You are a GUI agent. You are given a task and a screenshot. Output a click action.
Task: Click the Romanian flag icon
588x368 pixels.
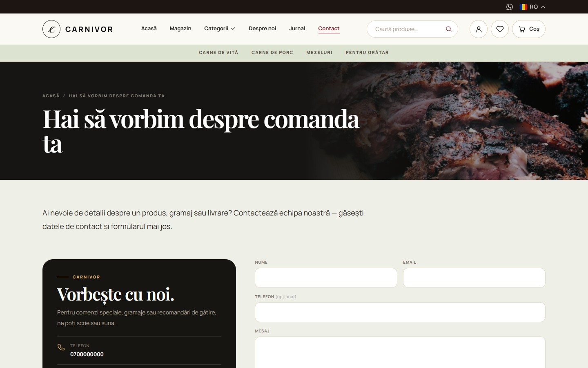tap(523, 7)
